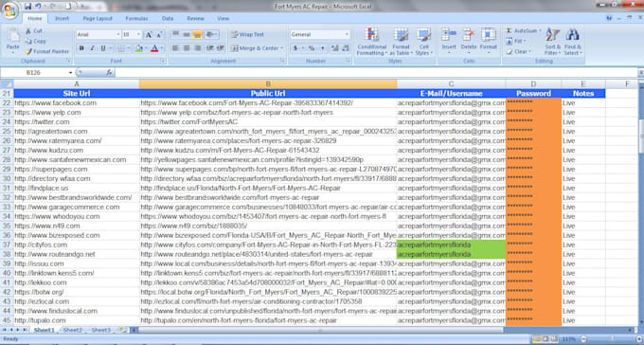
Task: Click cell http://findplace.us in column A
Action: pos(77,188)
